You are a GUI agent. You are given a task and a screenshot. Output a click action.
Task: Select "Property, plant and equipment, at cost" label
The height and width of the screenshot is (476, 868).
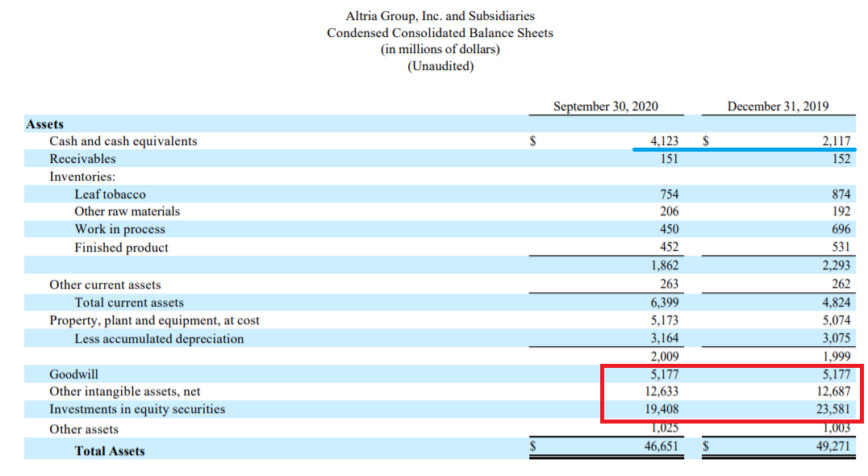pyautogui.click(x=154, y=320)
